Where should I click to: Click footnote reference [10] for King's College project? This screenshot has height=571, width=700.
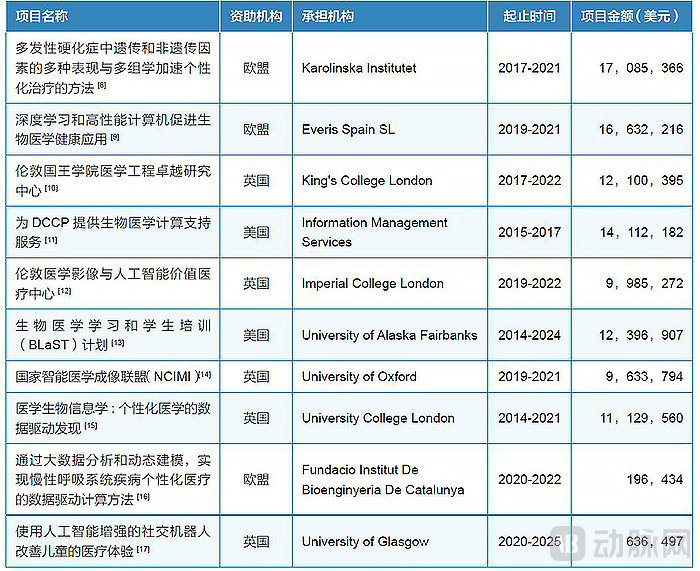[52, 189]
